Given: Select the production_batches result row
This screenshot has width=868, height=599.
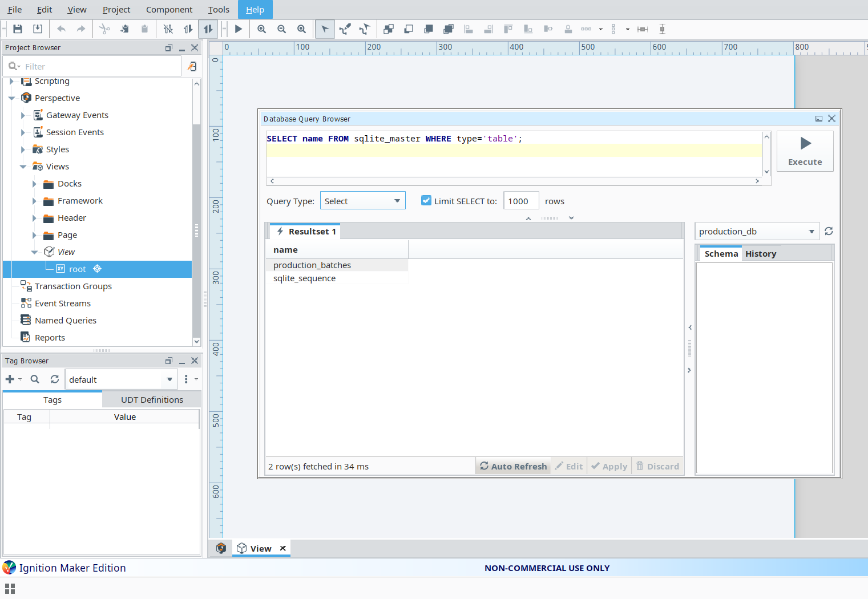Looking at the screenshot, I should 337,265.
